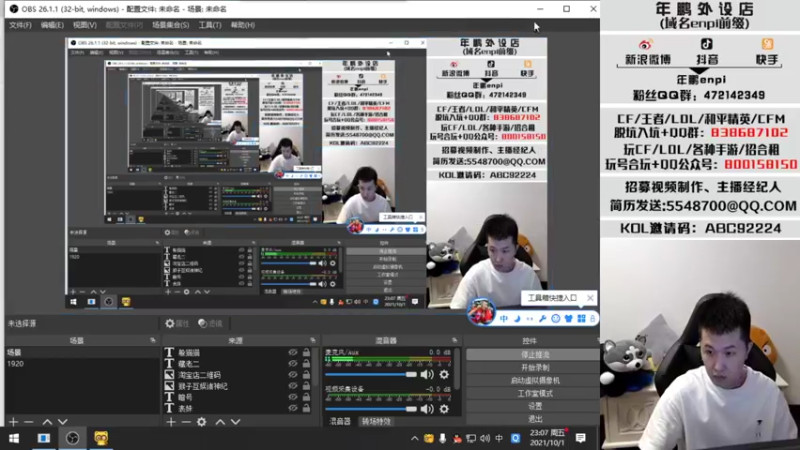Image resolution: width=800 pixels, height=450 pixels.
Task: Click the OBS icon in Windows taskbar
Action: pyautogui.click(x=72, y=438)
